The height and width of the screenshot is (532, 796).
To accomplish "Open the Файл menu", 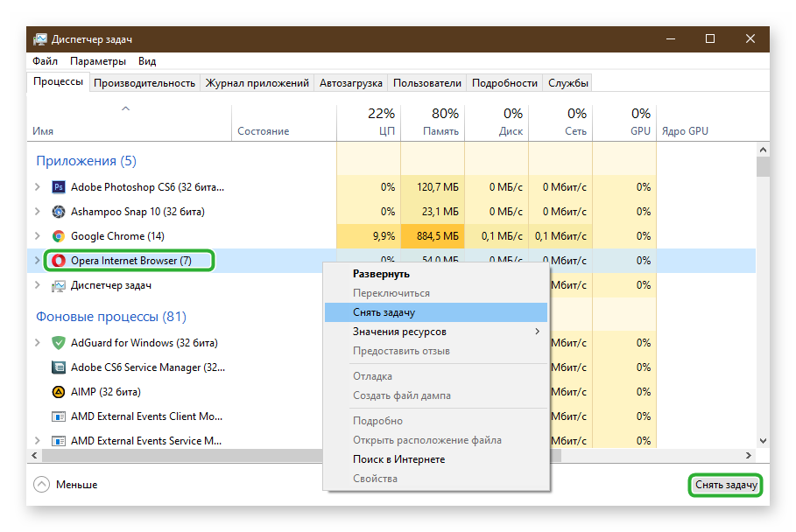I will [x=46, y=61].
